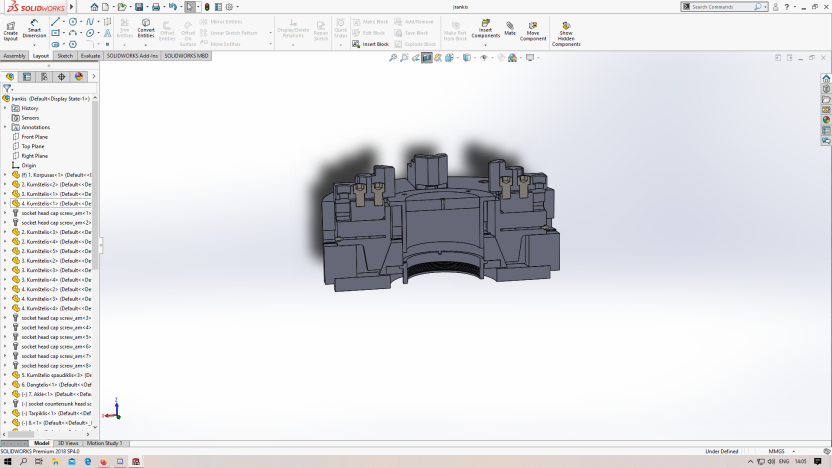The width and height of the screenshot is (832, 468).
Task: Expand the 1. Korpusas<1> component
Action: 5,175
